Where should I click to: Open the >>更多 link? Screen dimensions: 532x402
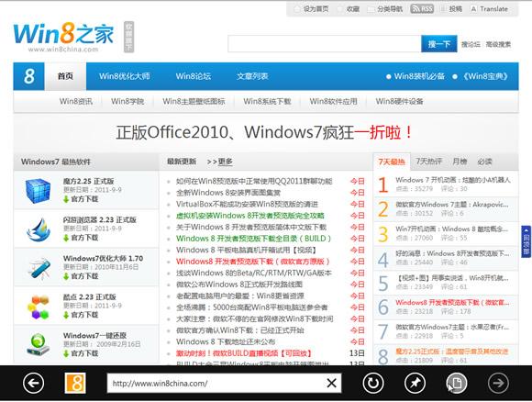[219, 162]
